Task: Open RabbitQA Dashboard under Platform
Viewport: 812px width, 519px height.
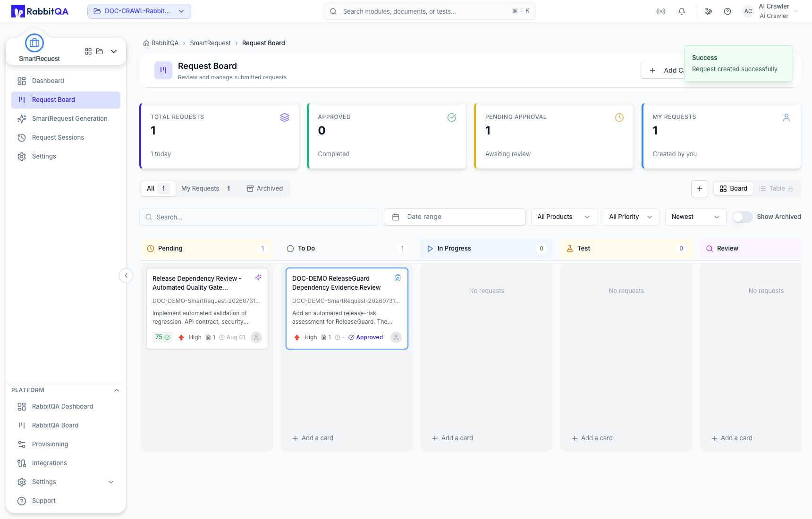Action: click(66, 407)
